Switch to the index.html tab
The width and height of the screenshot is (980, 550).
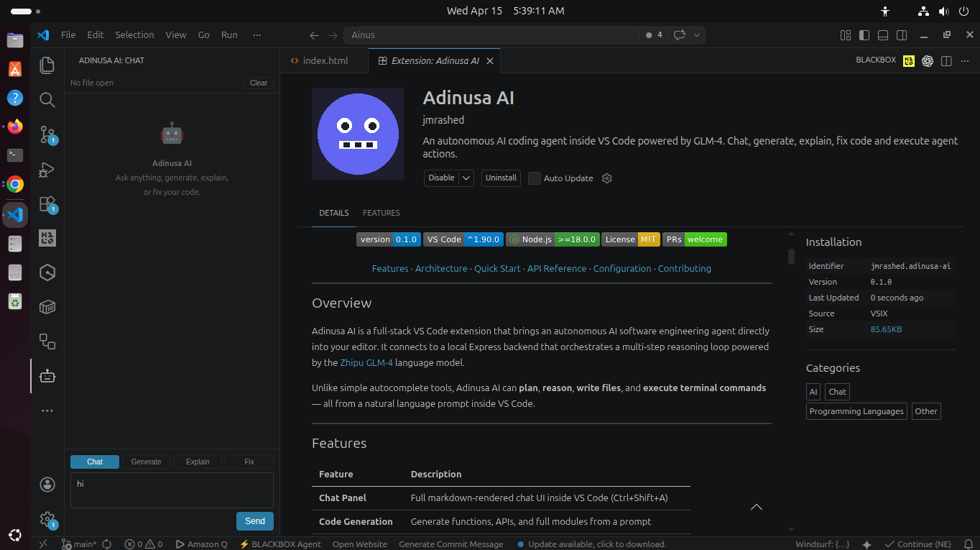(325, 61)
